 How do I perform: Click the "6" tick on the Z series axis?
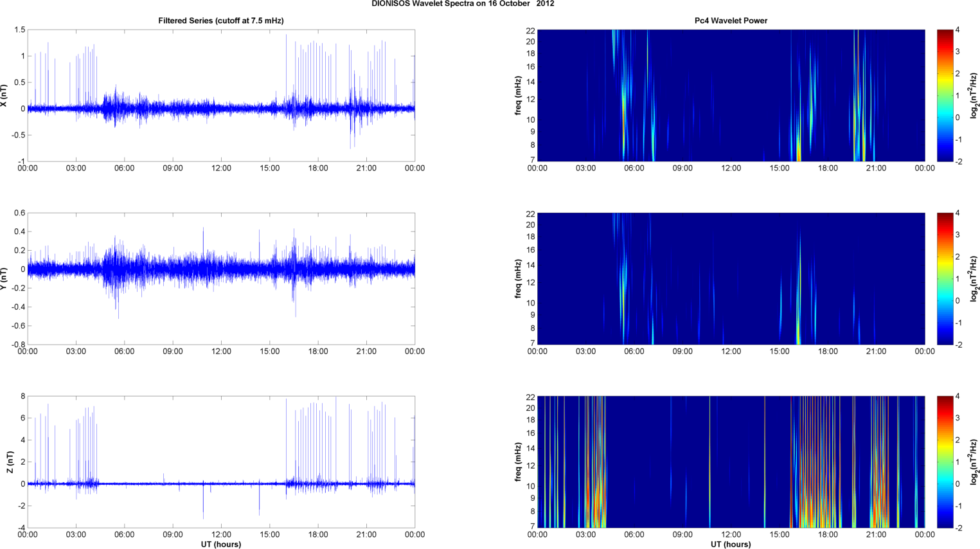point(22,419)
